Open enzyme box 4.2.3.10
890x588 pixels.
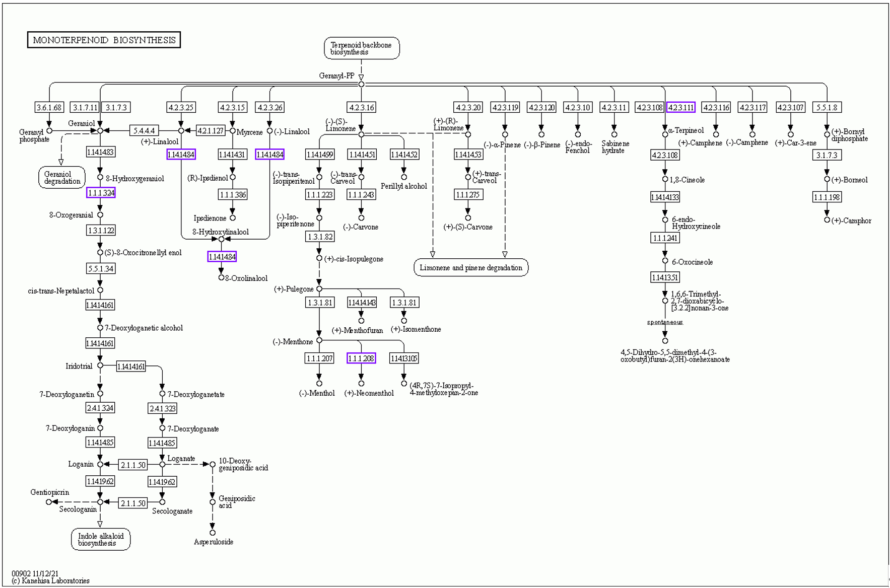pyautogui.click(x=578, y=107)
